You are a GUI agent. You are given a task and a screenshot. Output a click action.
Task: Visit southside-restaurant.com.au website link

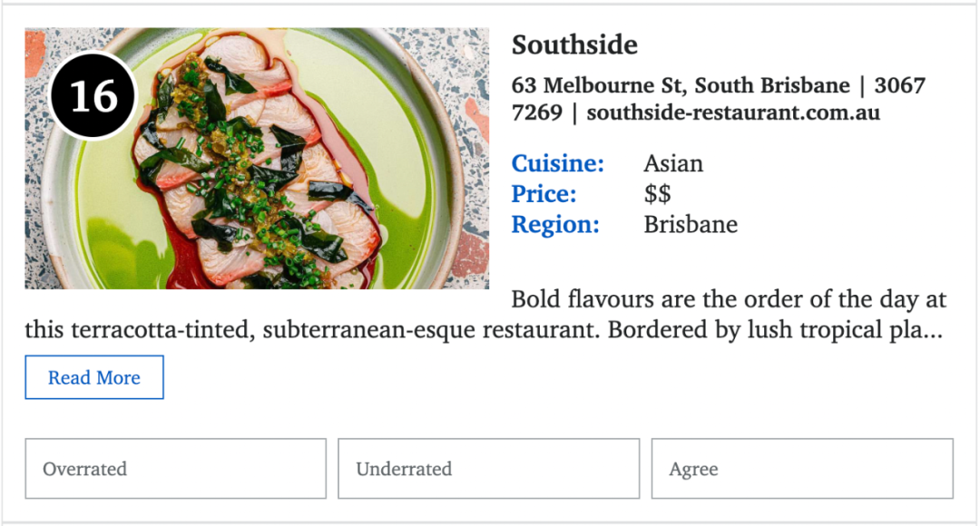733,112
